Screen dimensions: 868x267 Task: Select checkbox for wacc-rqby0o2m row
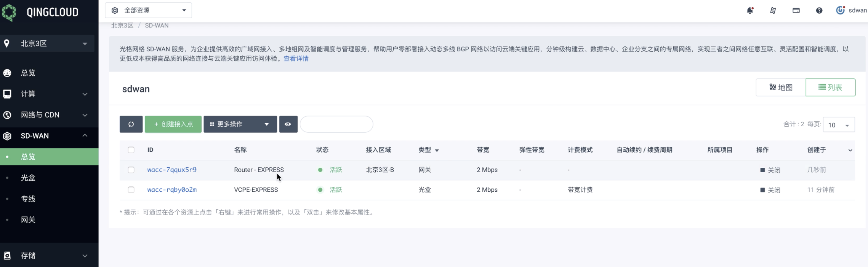click(131, 190)
